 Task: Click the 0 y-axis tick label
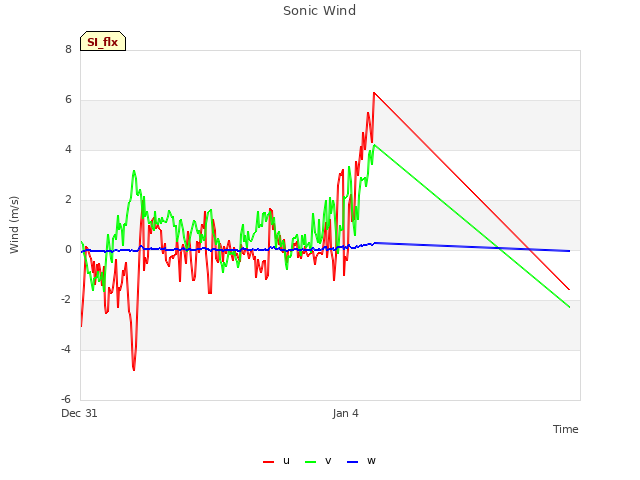point(68,249)
